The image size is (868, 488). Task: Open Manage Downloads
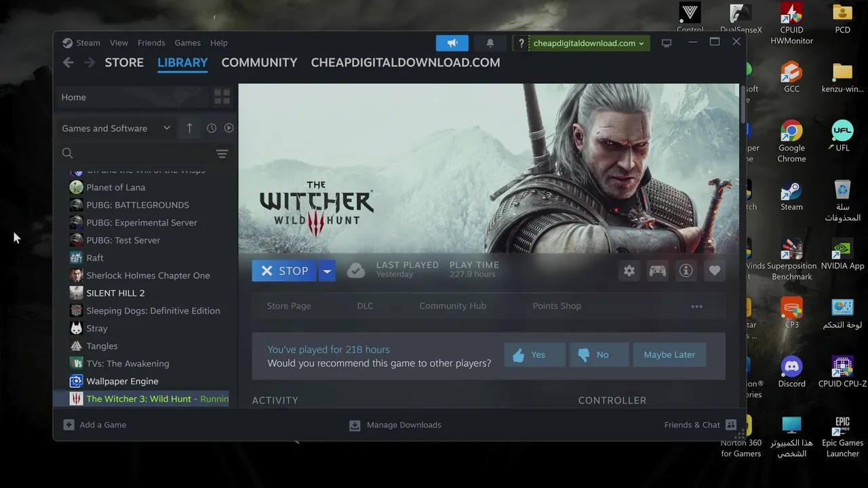pos(395,425)
